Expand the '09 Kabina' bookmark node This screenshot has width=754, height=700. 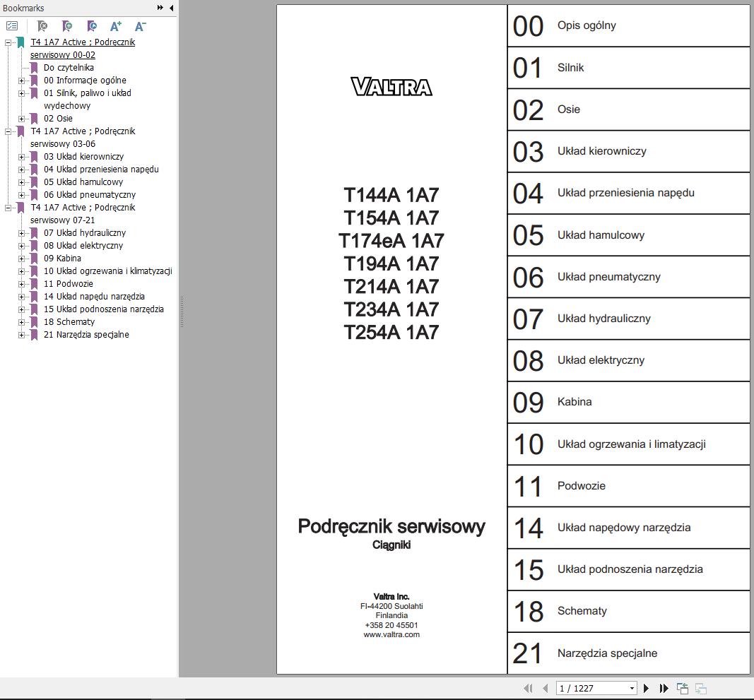(x=22, y=259)
